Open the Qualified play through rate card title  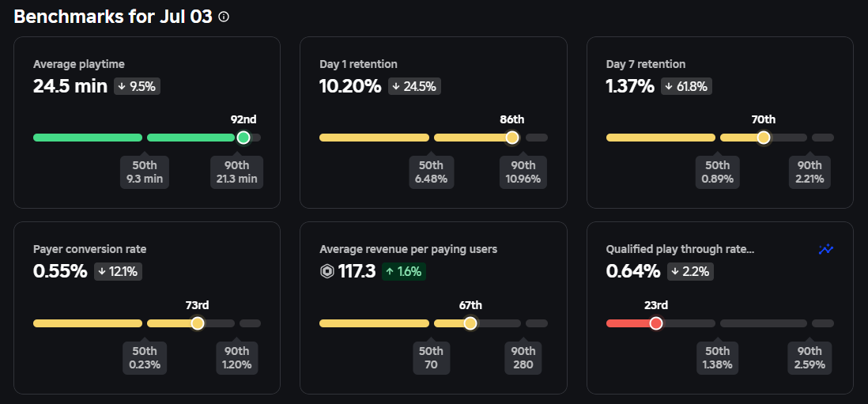[x=680, y=249]
